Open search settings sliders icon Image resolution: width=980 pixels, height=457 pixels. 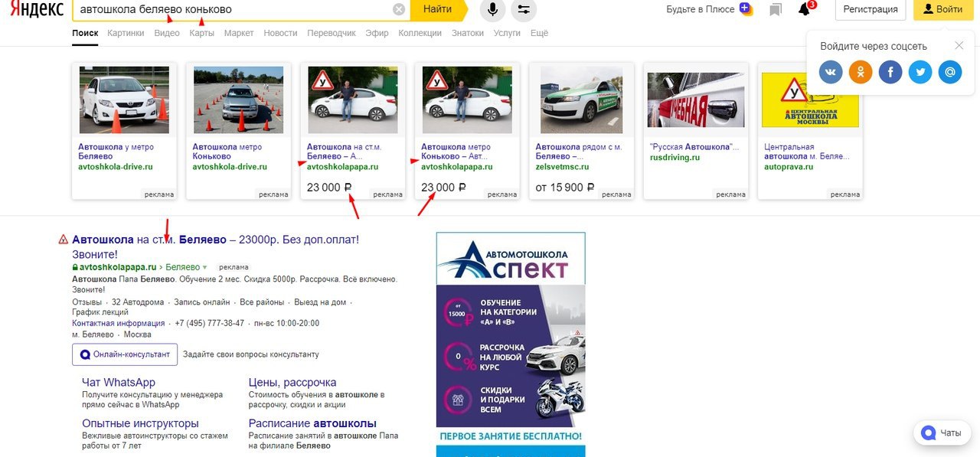524,9
